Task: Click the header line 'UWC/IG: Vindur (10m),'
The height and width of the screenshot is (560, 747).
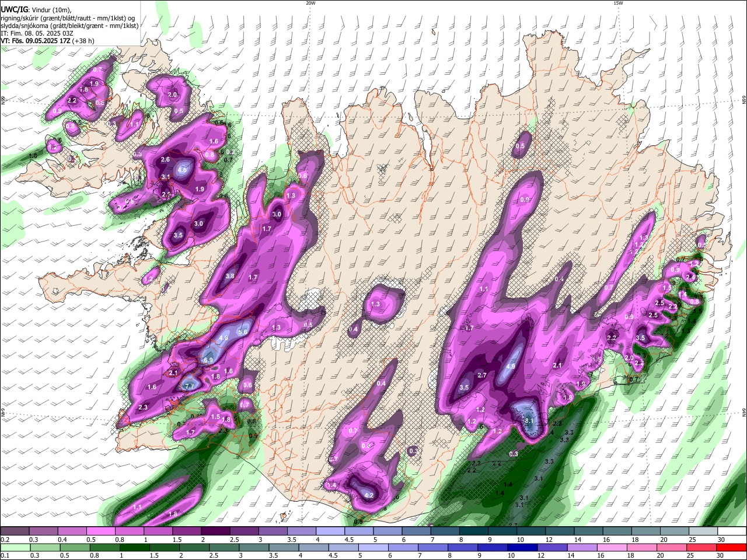Action: coord(36,9)
